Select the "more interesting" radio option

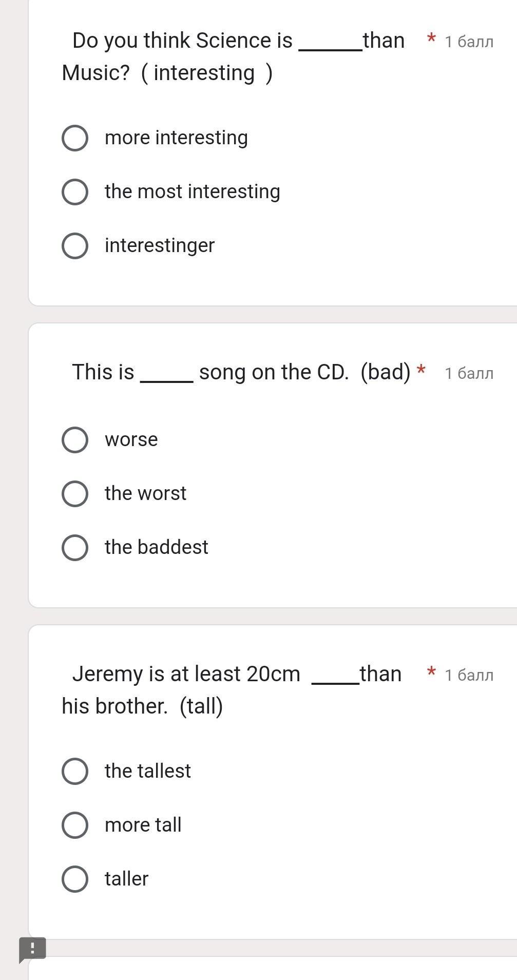tap(75, 138)
